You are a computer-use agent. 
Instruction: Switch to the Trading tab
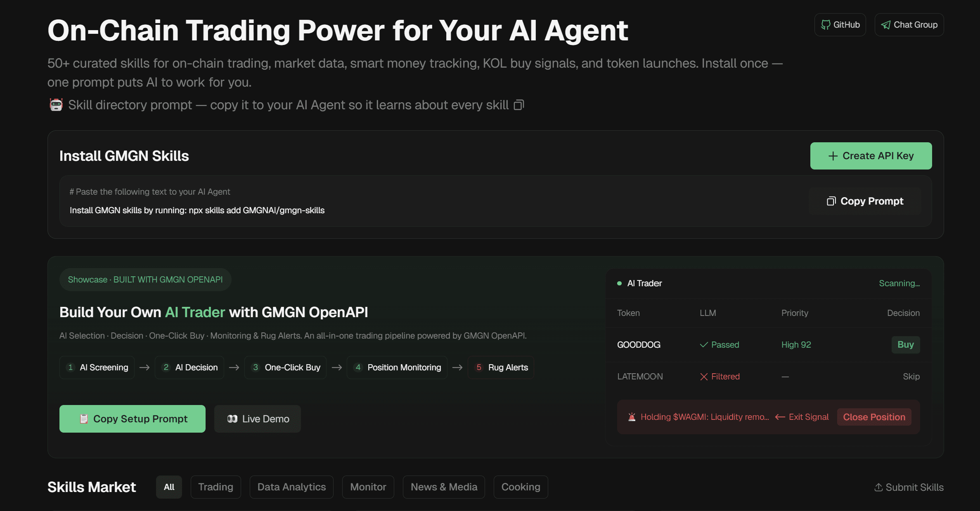pyautogui.click(x=215, y=487)
